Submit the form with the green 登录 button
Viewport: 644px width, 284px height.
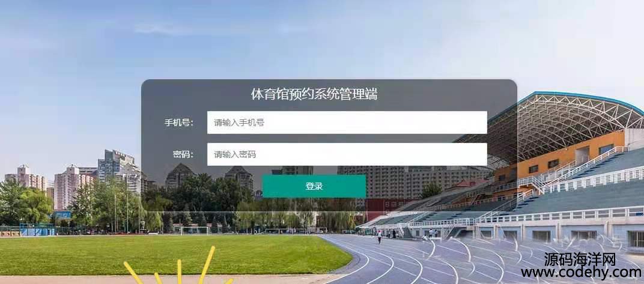[314, 186]
